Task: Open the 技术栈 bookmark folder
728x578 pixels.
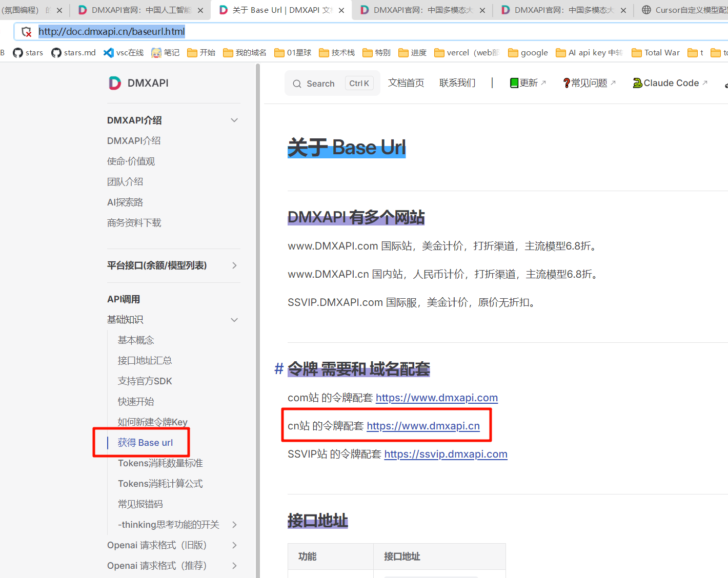Action: 337,53
